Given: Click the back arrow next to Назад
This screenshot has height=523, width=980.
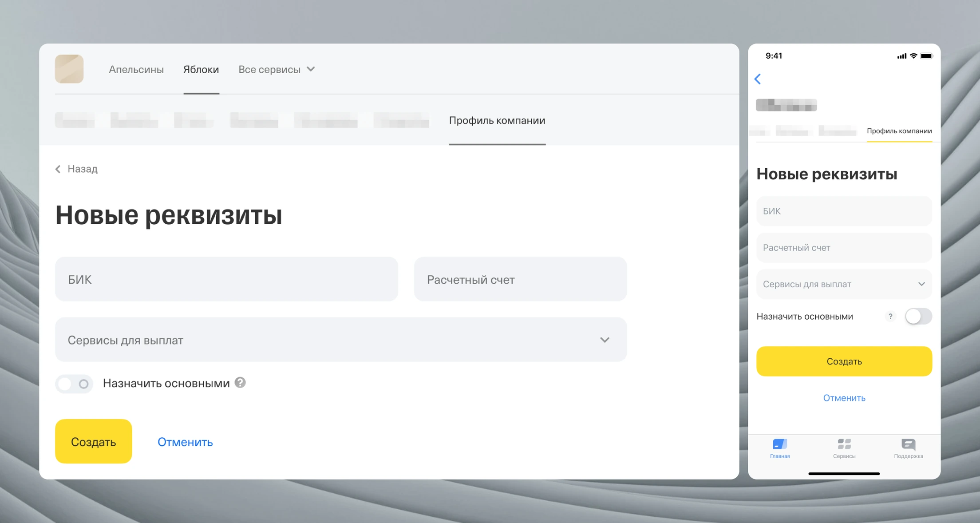Looking at the screenshot, I should click(58, 169).
